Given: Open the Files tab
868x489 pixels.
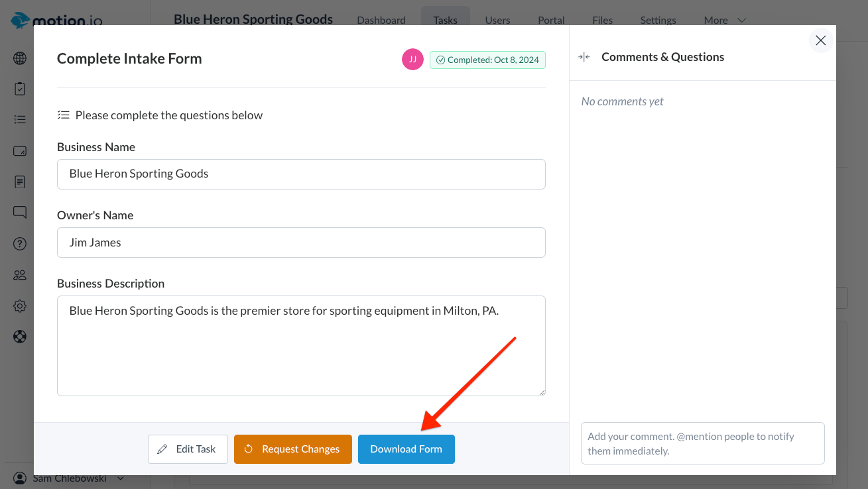Looking at the screenshot, I should point(602,21).
